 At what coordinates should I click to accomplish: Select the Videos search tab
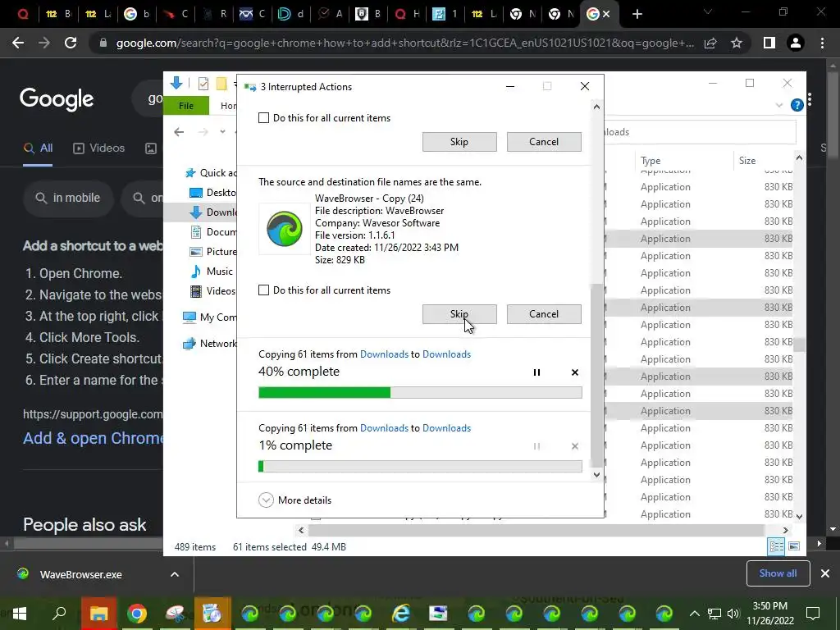(99, 148)
